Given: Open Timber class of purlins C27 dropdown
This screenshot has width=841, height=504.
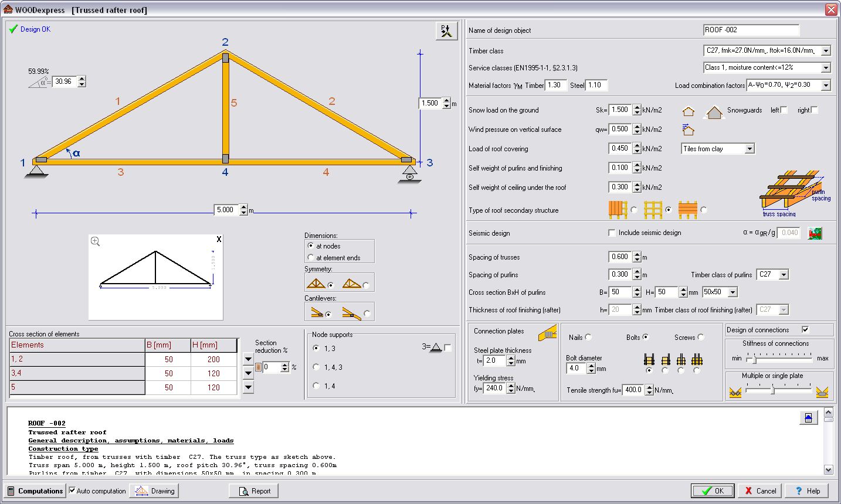Looking at the screenshot, I should click(x=784, y=274).
